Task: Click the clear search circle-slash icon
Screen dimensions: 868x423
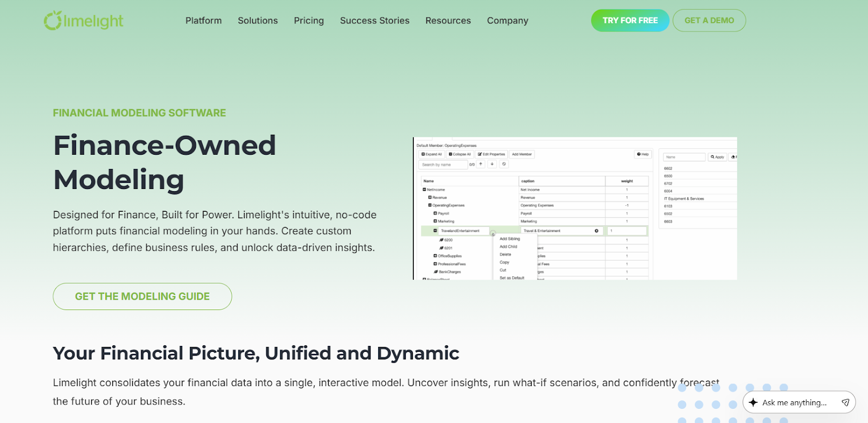Action: 504,164
